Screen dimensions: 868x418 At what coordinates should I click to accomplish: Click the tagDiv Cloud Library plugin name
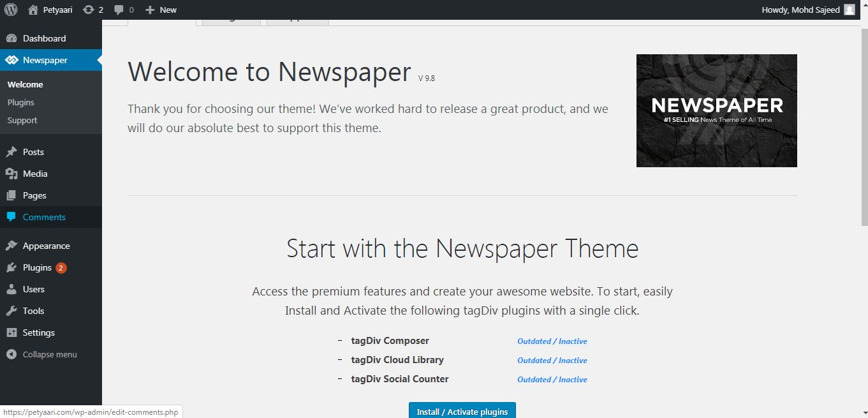[397, 360]
